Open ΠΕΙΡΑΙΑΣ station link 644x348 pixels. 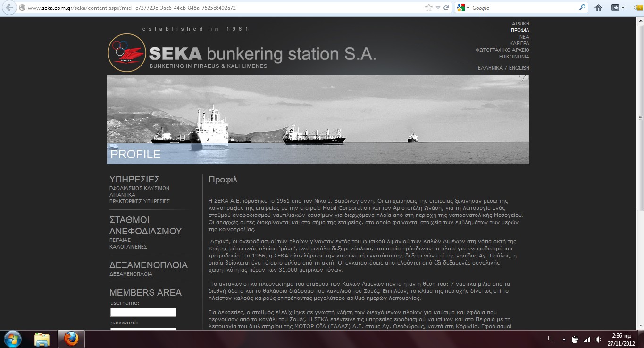[120, 240]
